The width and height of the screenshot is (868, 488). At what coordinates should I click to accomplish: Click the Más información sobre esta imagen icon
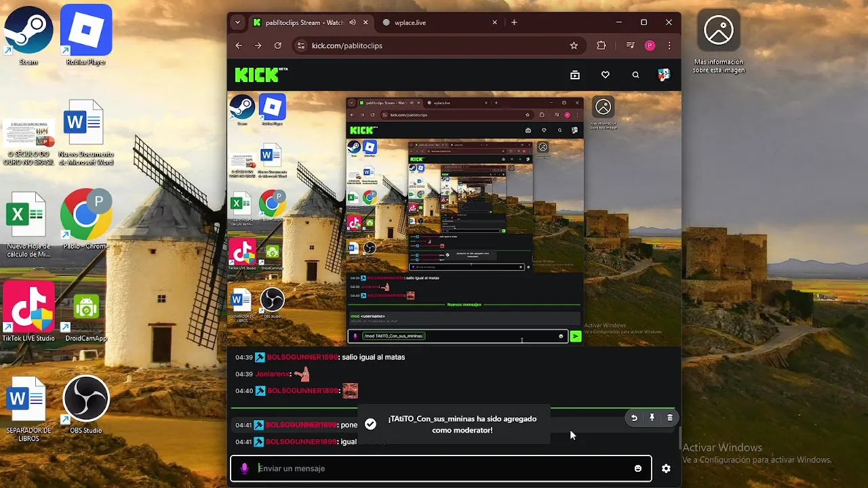coord(719,41)
